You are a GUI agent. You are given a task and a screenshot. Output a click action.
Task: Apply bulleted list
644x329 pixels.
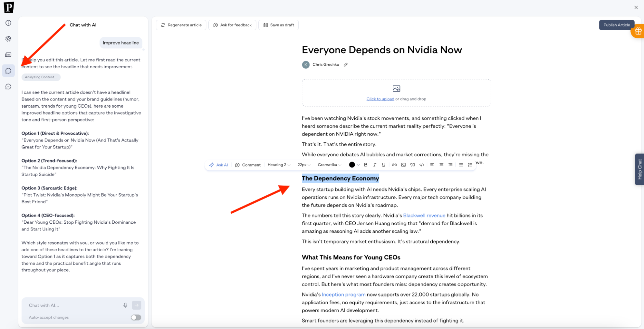click(x=461, y=165)
